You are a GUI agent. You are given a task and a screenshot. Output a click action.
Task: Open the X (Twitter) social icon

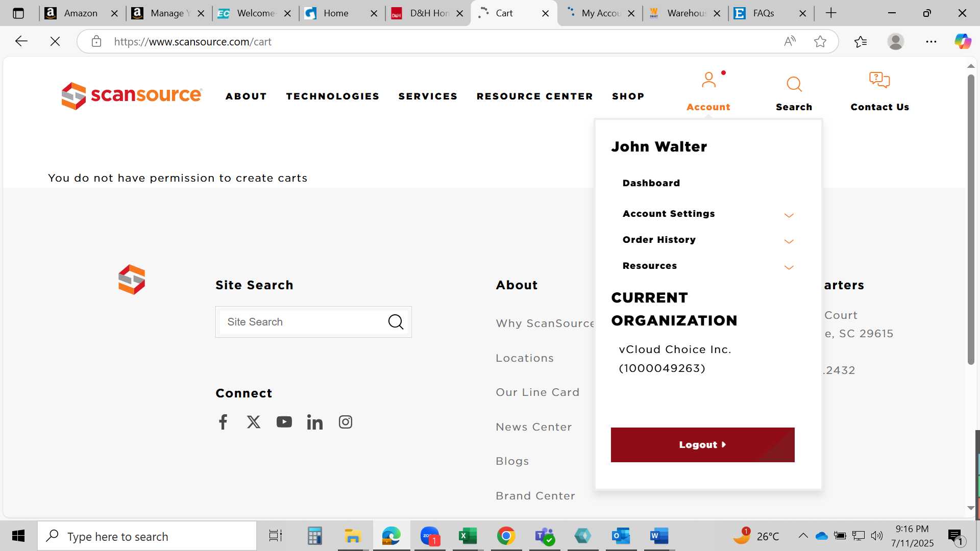(x=254, y=422)
